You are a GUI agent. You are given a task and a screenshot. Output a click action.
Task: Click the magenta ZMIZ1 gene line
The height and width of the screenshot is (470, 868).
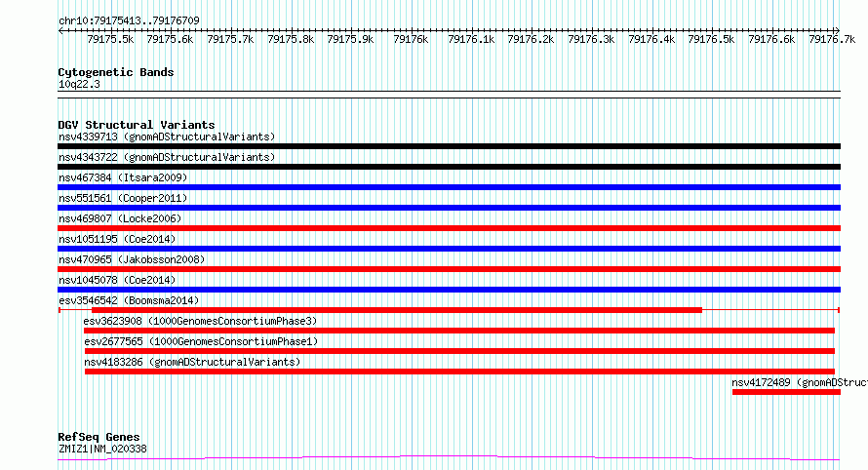449,458
